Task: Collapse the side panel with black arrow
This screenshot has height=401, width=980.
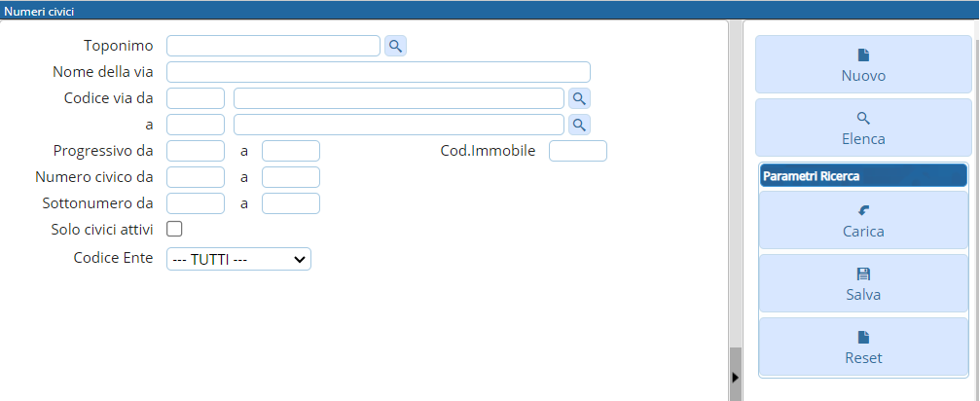Action: (x=735, y=377)
